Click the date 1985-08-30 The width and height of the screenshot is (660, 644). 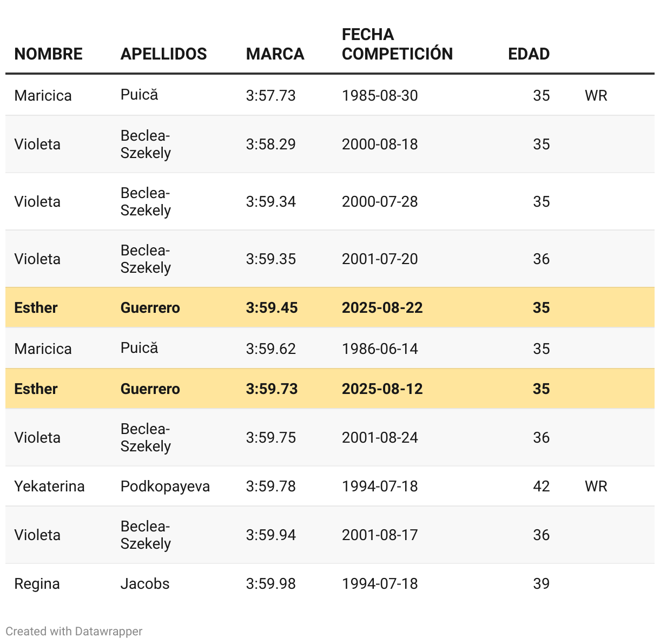380,95
